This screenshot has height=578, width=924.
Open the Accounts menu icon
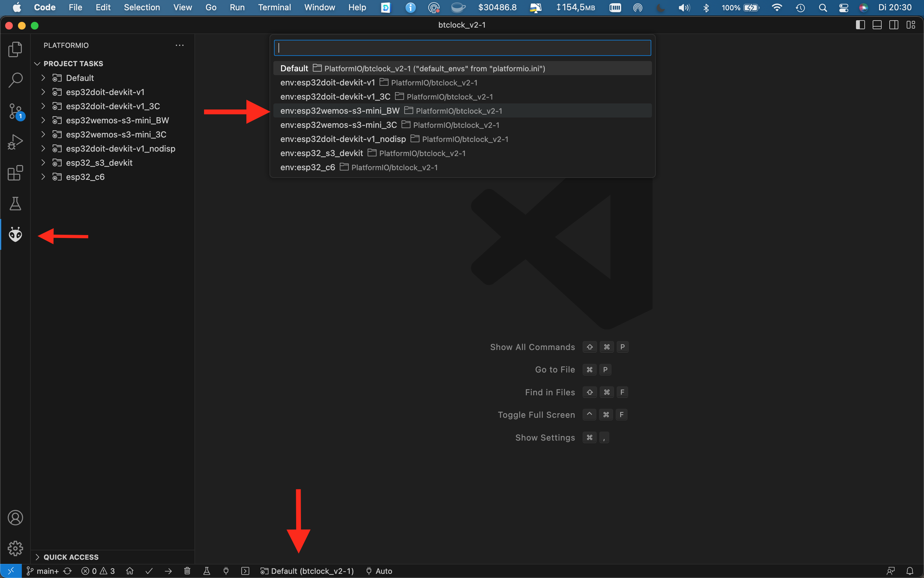(x=15, y=518)
